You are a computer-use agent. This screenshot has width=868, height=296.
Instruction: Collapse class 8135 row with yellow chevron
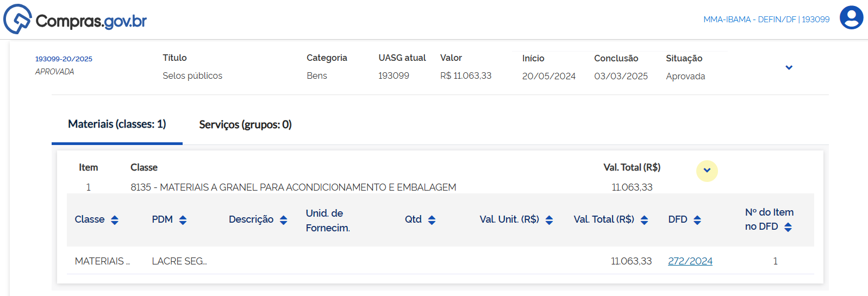707,171
